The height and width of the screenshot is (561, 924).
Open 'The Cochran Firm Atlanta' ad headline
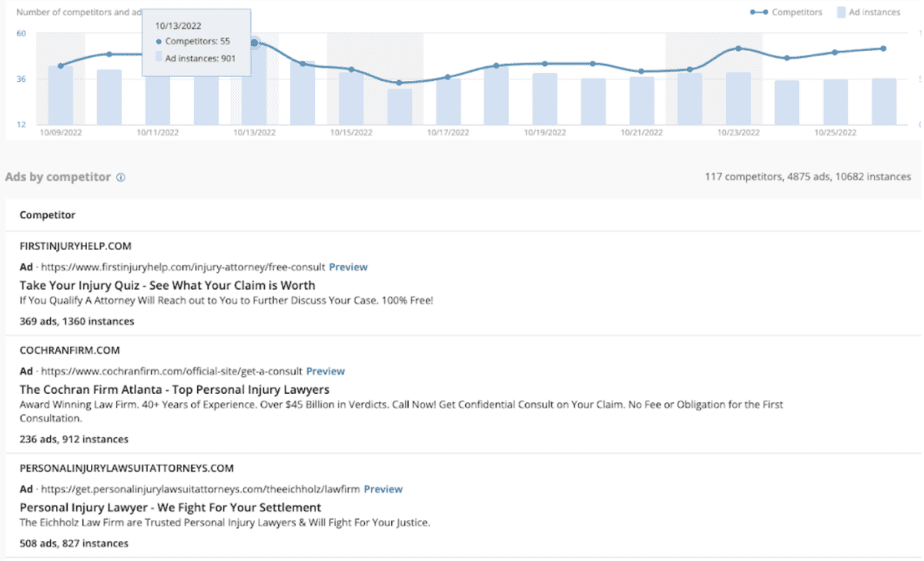pos(174,389)
